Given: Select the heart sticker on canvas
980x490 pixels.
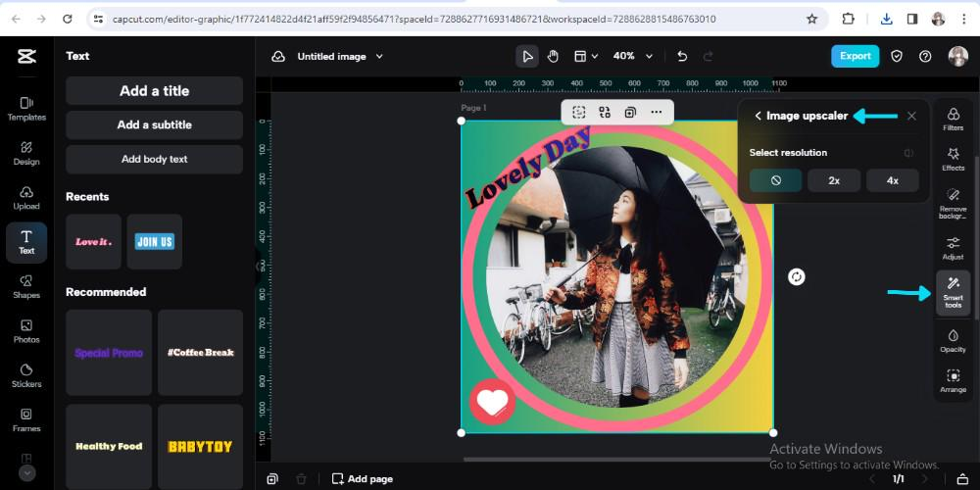Looking at the screenshot, I should click(493, 402).
